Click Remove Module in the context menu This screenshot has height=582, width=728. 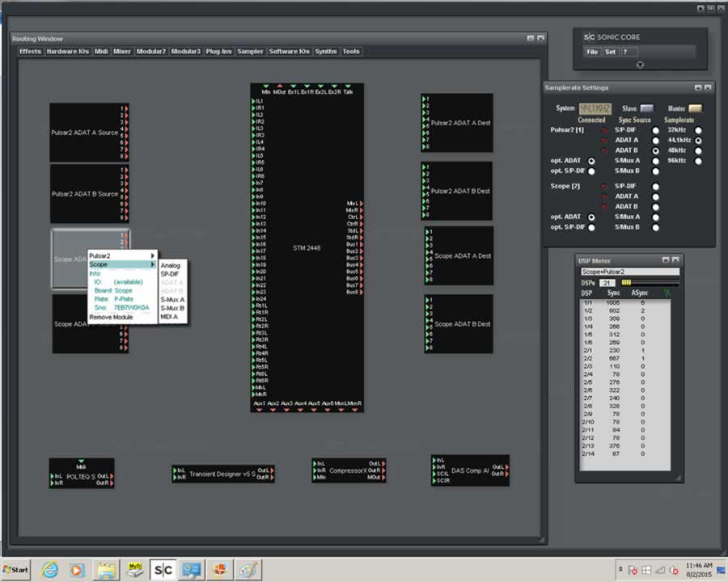pyautogui.click(x=111, y=317)
